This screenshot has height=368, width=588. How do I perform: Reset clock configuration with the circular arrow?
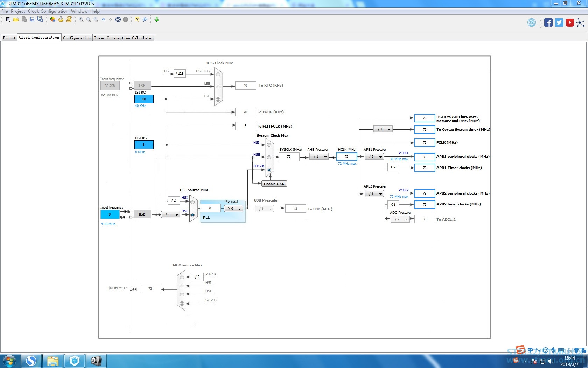click(118, 20)
